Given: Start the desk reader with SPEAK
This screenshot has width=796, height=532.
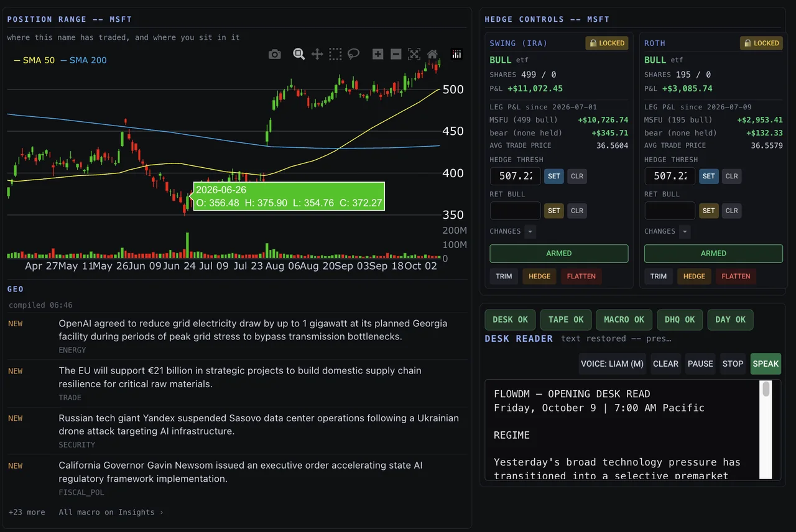Looking at the screenshot, I should (x=766, y=364).
